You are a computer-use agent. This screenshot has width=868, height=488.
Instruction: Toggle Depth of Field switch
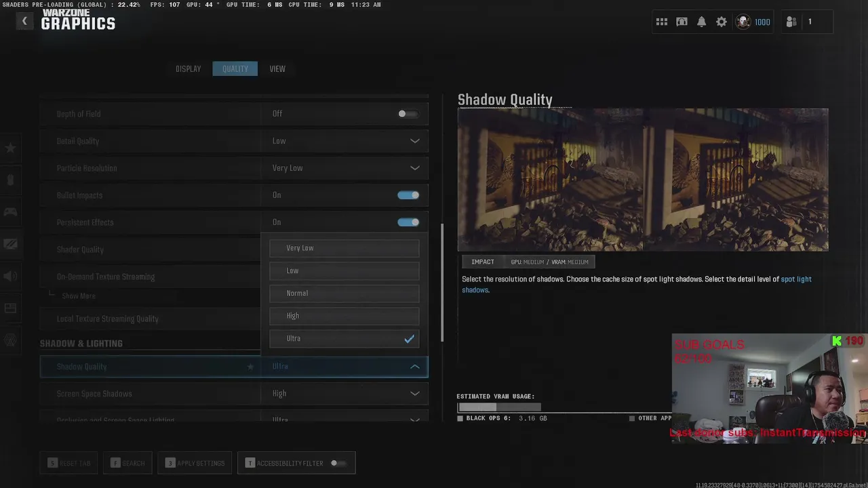point(408,114)
